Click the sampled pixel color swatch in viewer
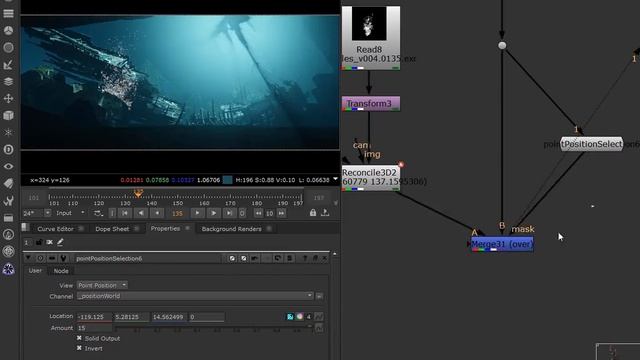Screen dimensions: 640x360 pos(228,180)
